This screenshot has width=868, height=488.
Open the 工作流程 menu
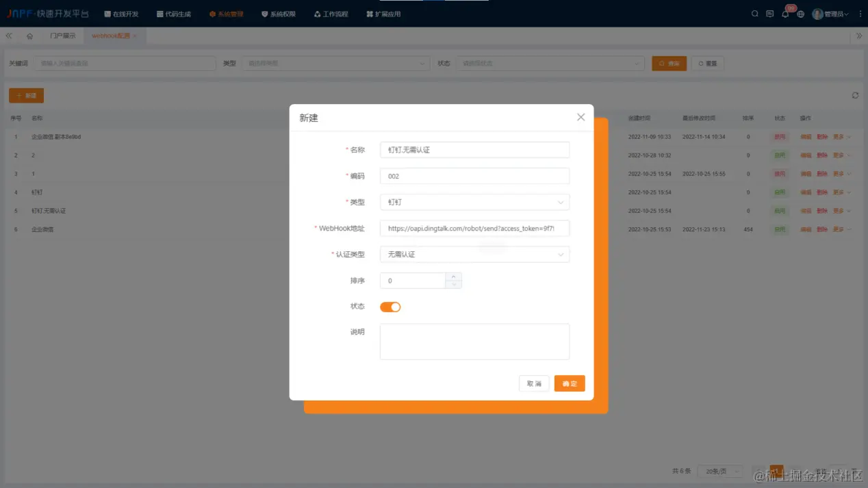331,14
